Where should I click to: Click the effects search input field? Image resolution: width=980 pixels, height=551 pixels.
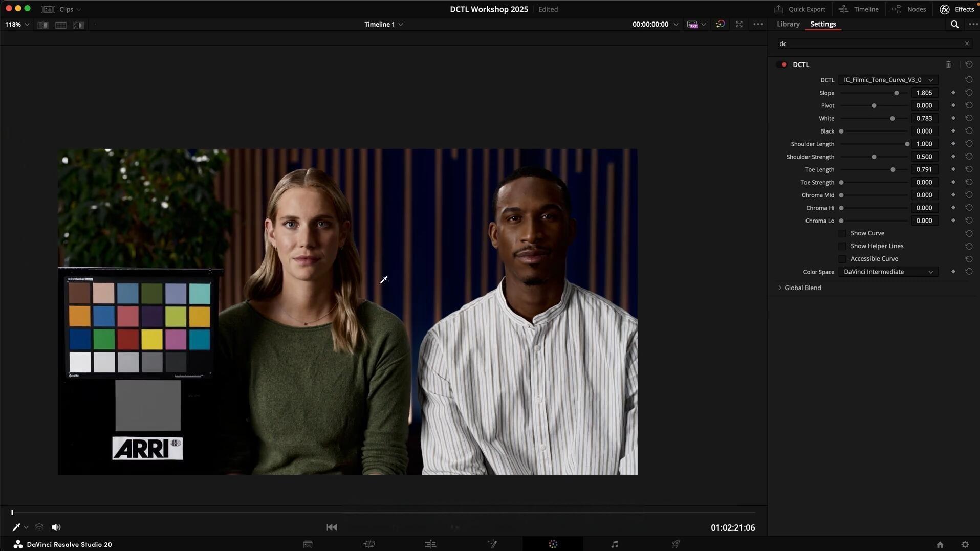pyautogui.click(x=869, y=44)
